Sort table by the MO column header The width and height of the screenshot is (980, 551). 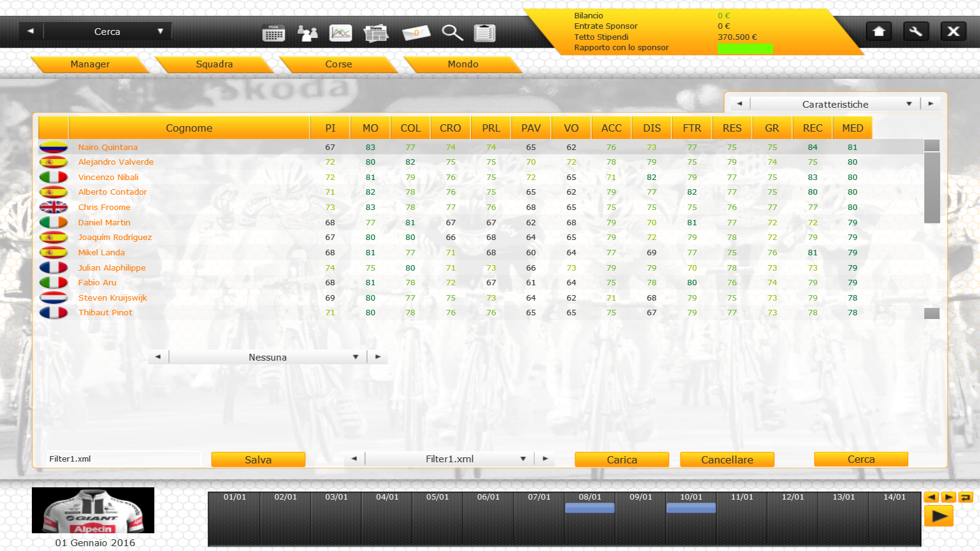[x=370, y=128]
